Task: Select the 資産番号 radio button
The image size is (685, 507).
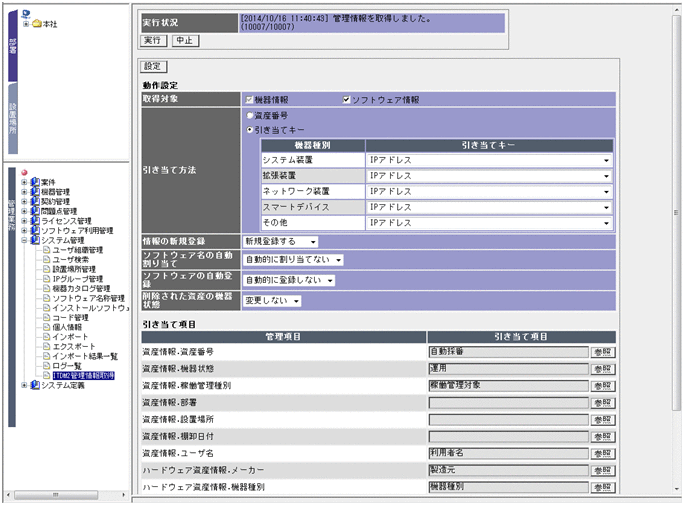Action: coord(250,116)
